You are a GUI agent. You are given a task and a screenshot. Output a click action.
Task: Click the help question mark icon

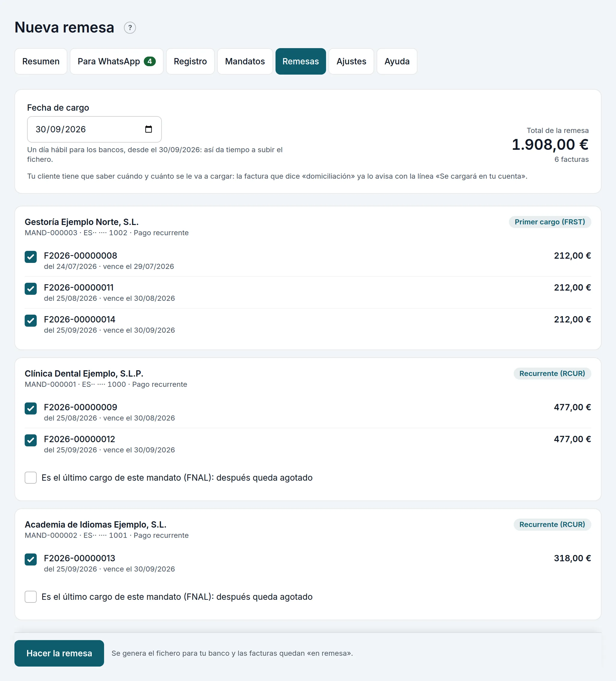[130, 28]
